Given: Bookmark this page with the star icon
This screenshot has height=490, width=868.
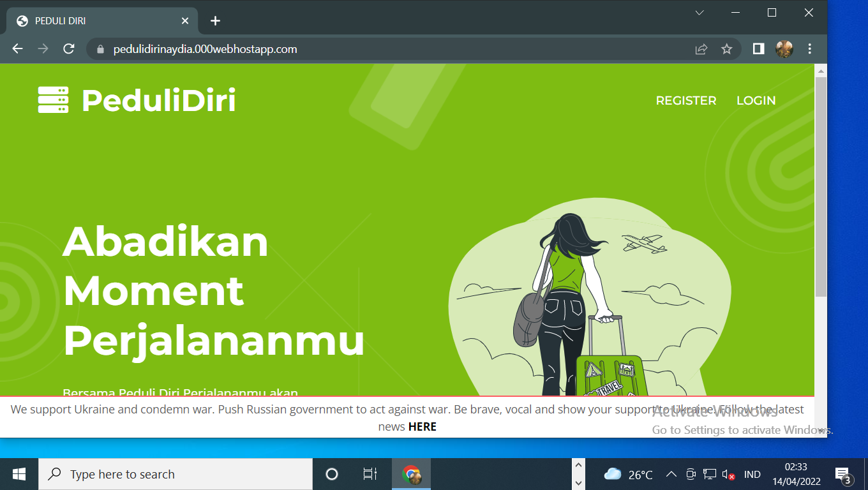Looking at the screenshot, I should (726, 49).
